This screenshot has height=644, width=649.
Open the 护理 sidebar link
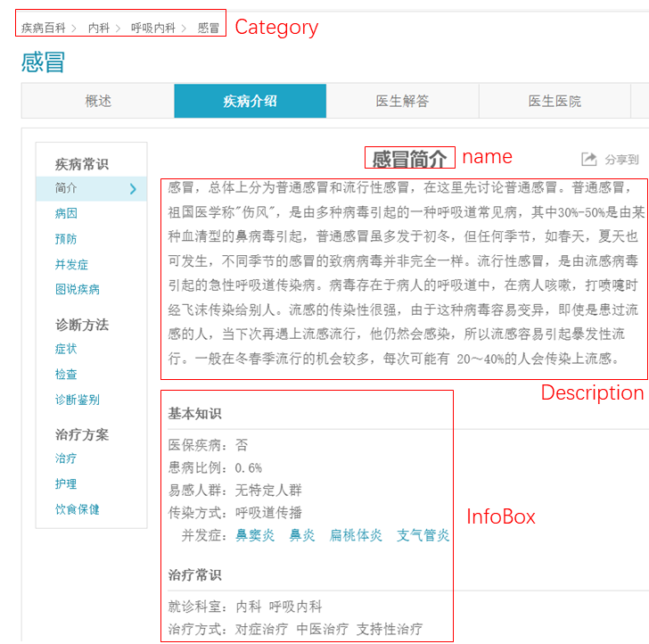click(x=66, y=483)
